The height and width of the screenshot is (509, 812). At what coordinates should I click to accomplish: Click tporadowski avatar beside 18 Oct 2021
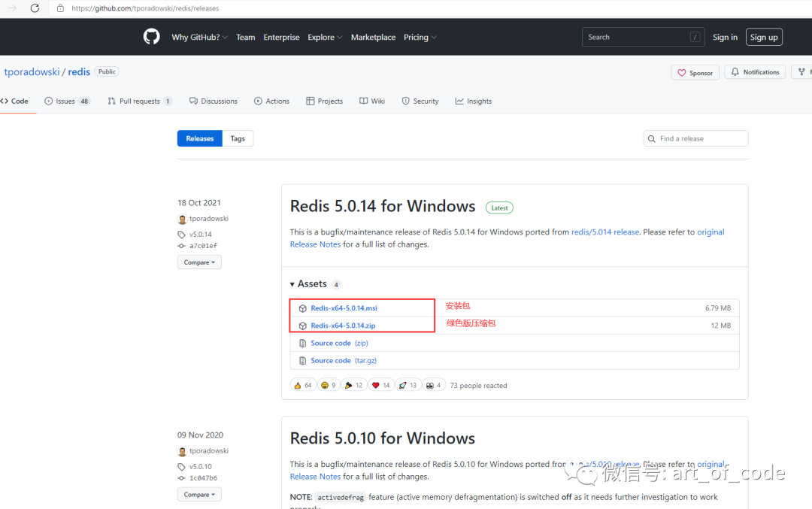coord(182,219)
